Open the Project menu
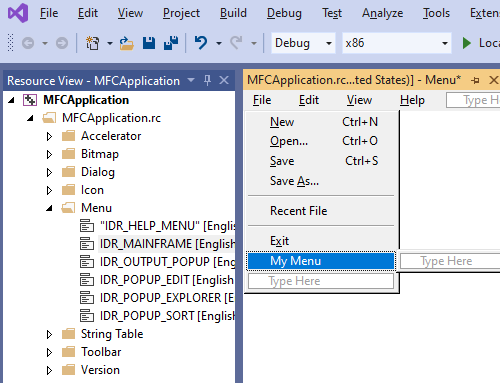This screenshot has width=500, height=383. 181,13
